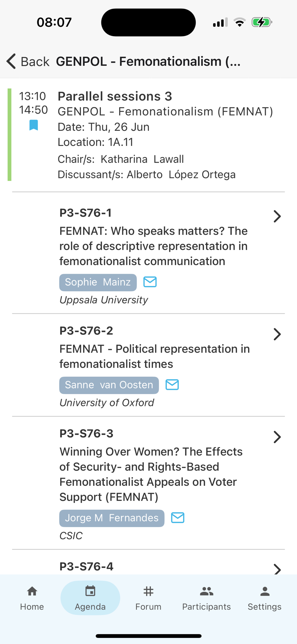Image resolution: width=297 pixels, height=644 pixels.
Task: Expand paper P3-S76-1 chevron
Action: tap(277, 216)
